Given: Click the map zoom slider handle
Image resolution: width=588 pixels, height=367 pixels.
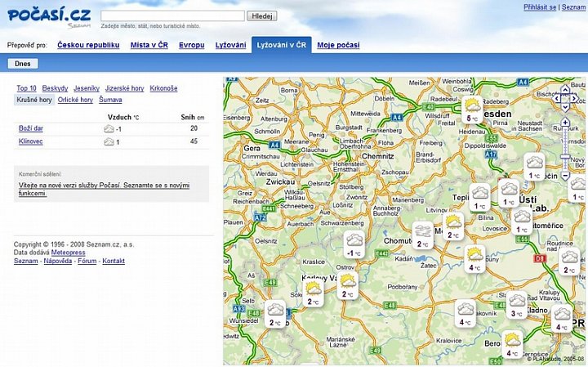Looking at the screenshot, I should [565, 156].
